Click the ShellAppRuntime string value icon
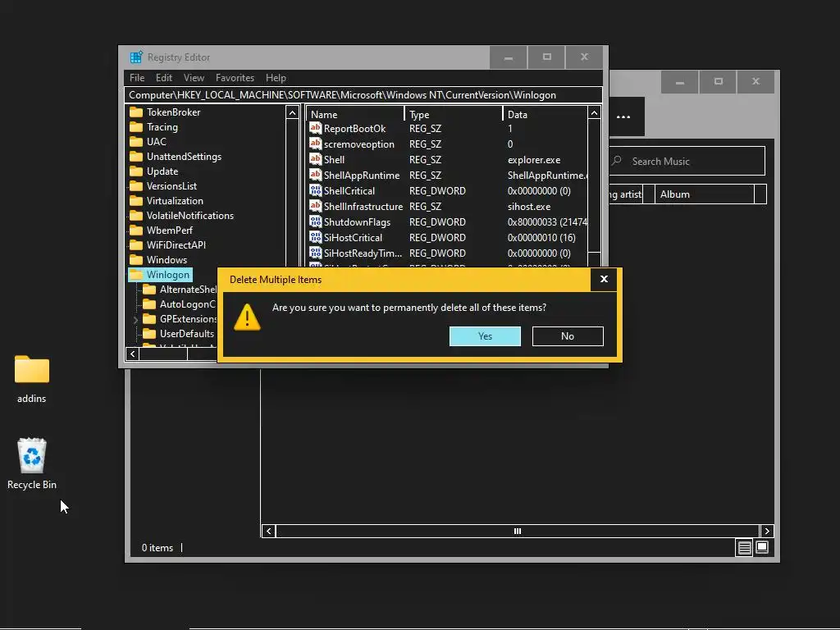The image size is (840, 630). point(316,175)
